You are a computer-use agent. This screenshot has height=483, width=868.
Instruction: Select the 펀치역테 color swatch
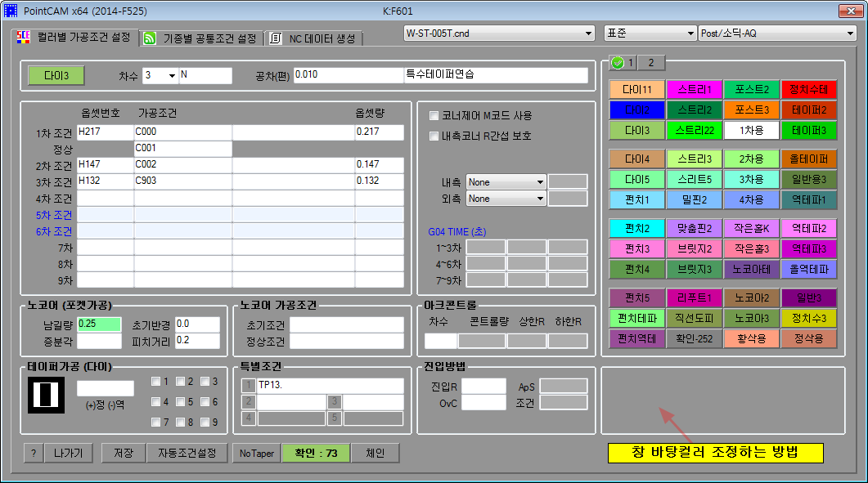pos(637,338)
